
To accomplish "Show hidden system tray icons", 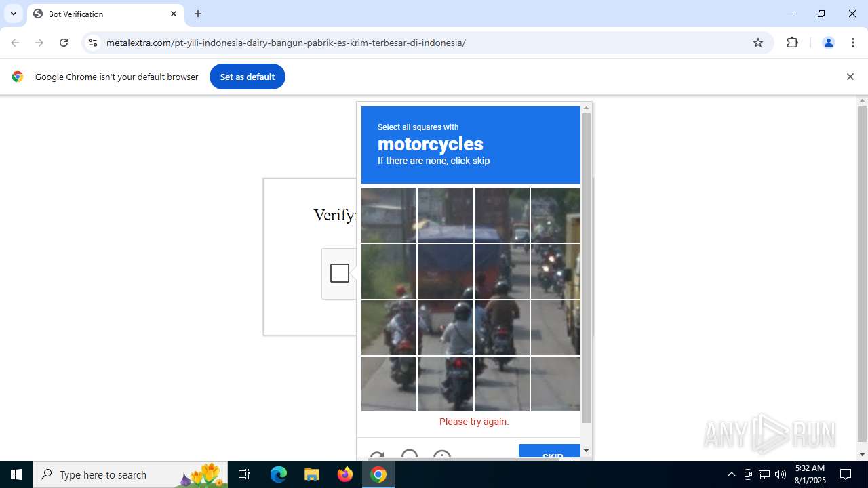I will pos(731,474).
